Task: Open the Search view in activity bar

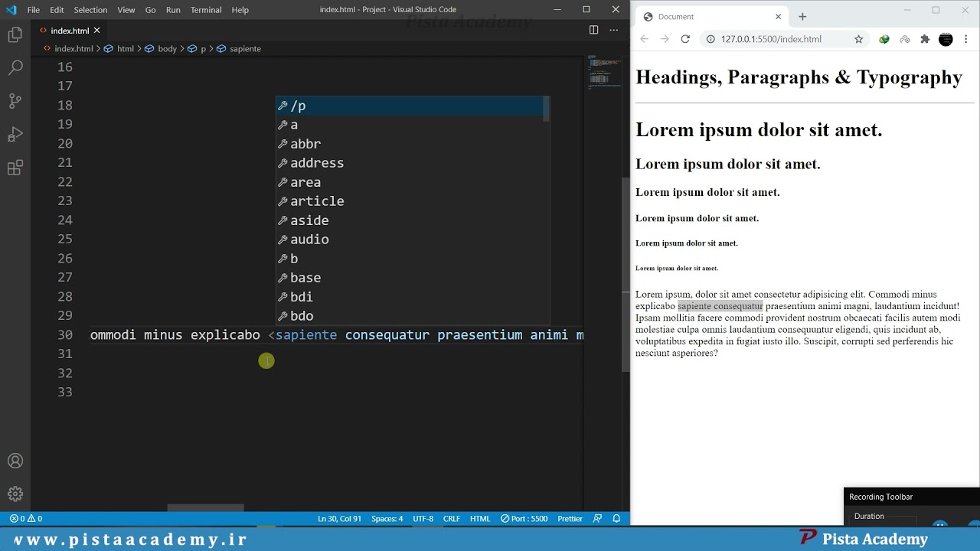Action: [15, 68]
